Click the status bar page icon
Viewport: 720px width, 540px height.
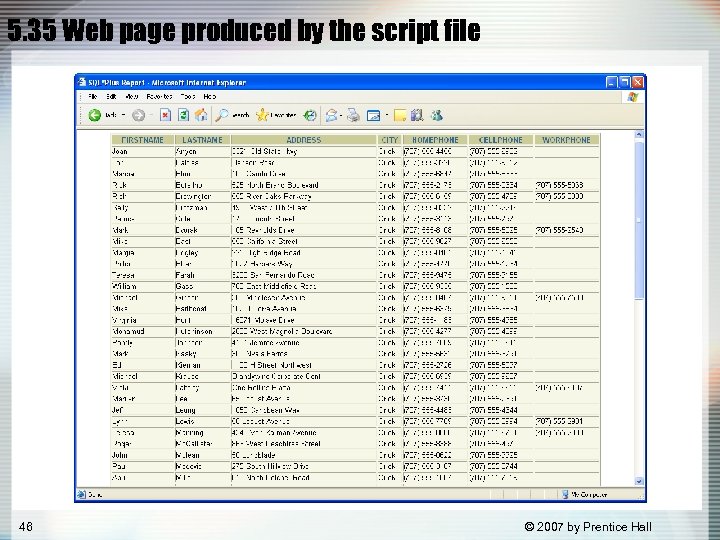pyautogui.click(x=81, y=495)
